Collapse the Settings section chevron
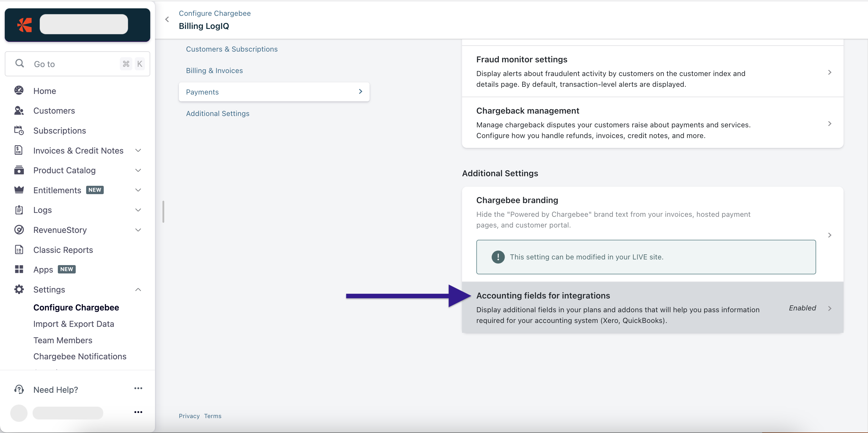This screenshot has height=433, width=868. (138, 289)
